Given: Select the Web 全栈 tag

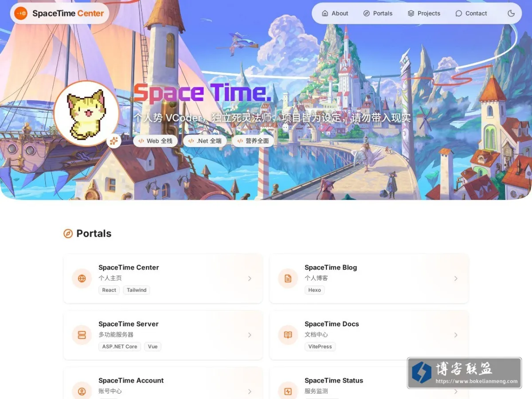Looking at the screenshot, I should [155, 141].
